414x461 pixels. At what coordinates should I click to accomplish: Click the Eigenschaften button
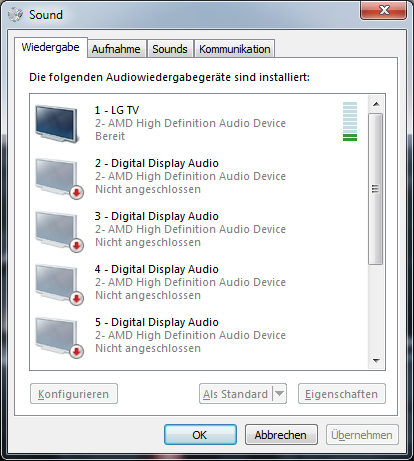pyautogui.click(x=342, y=394)
